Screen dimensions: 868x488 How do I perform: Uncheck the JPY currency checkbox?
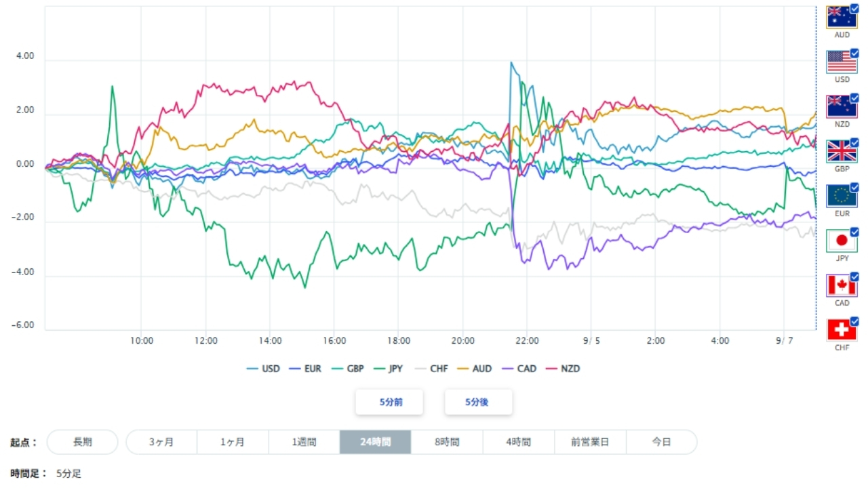pyautogui.click(x=854, y=232)
